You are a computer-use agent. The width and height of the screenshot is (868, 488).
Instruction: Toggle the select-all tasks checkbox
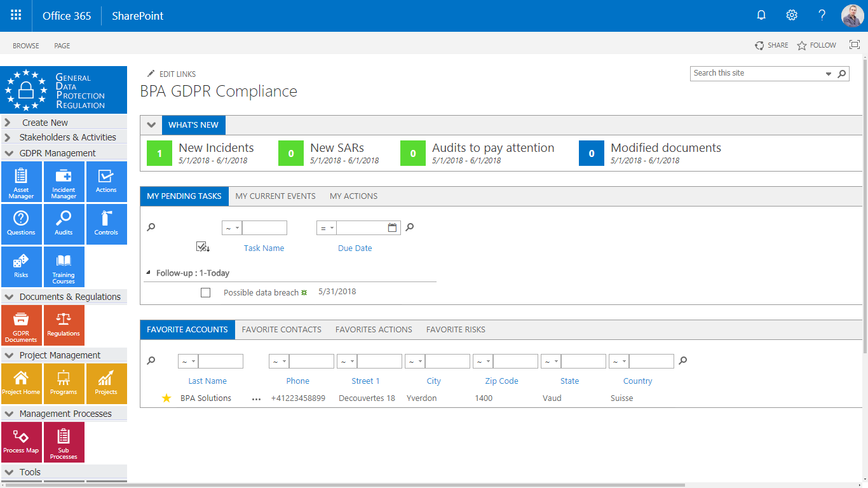(203, 247)
